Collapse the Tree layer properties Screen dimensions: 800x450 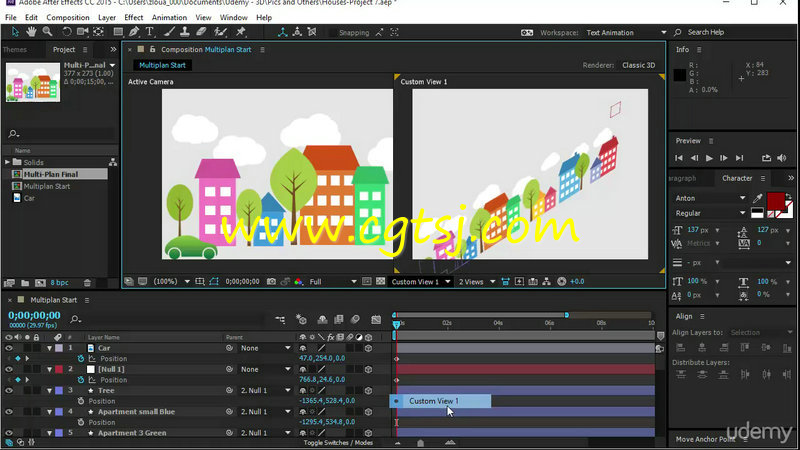(x=49, y=390)
